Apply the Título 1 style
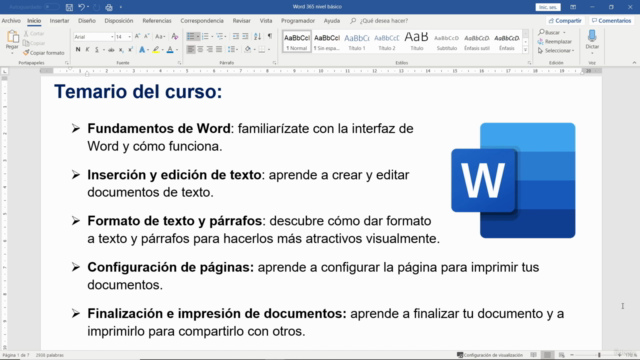 click(x=357, y=42)
